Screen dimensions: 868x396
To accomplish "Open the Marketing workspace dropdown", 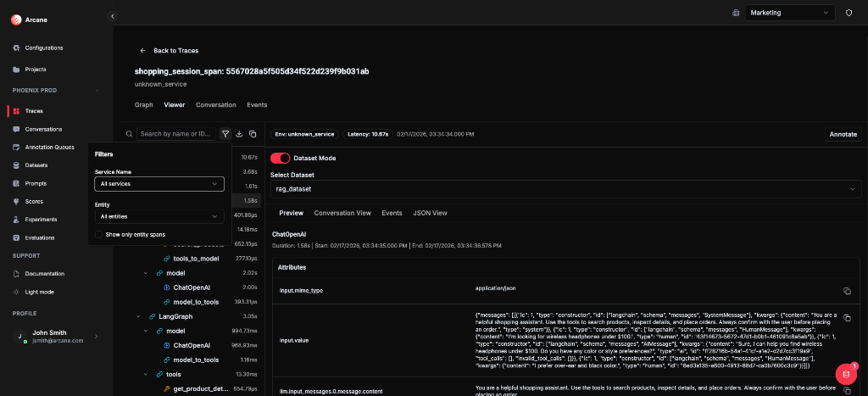I will tap(790, 14).
